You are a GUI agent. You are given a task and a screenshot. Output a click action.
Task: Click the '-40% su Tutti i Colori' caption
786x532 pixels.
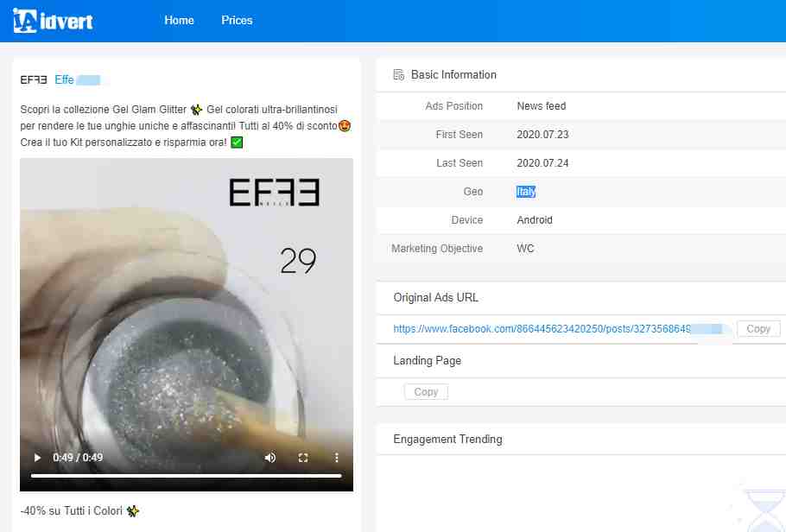(79, 511)
